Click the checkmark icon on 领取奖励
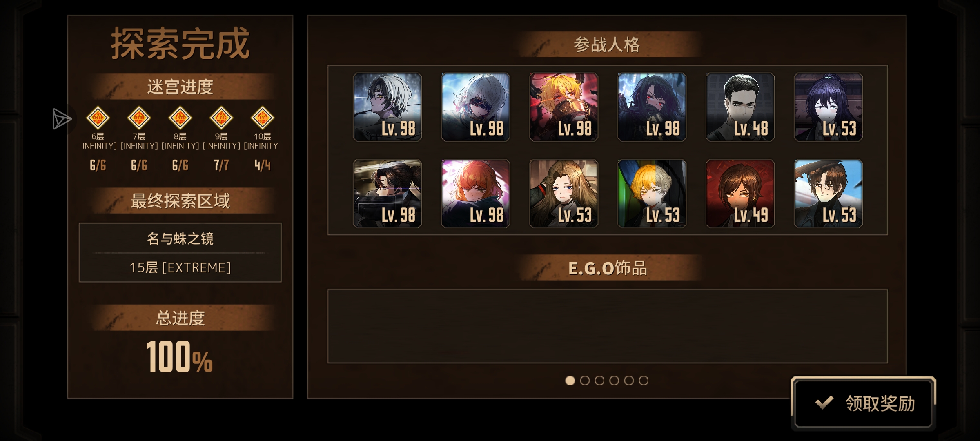 pyautogui.click(x=824, y=403)
